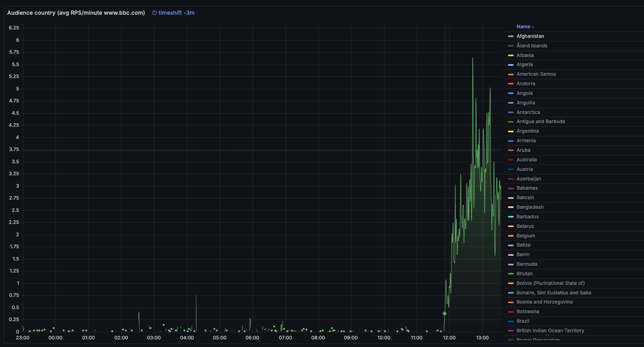Open the panel title menu
Viewport: 644px width, 347px height.
[76, 13]
